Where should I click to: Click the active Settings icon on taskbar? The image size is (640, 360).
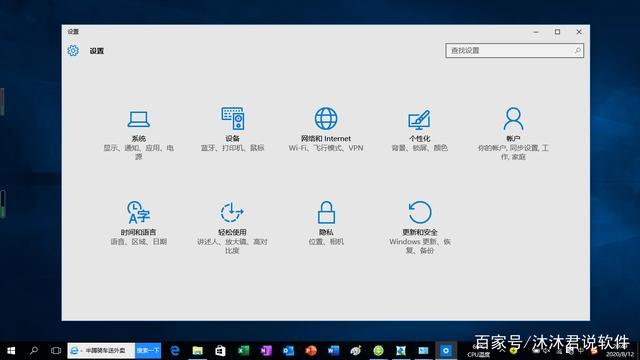446,351
